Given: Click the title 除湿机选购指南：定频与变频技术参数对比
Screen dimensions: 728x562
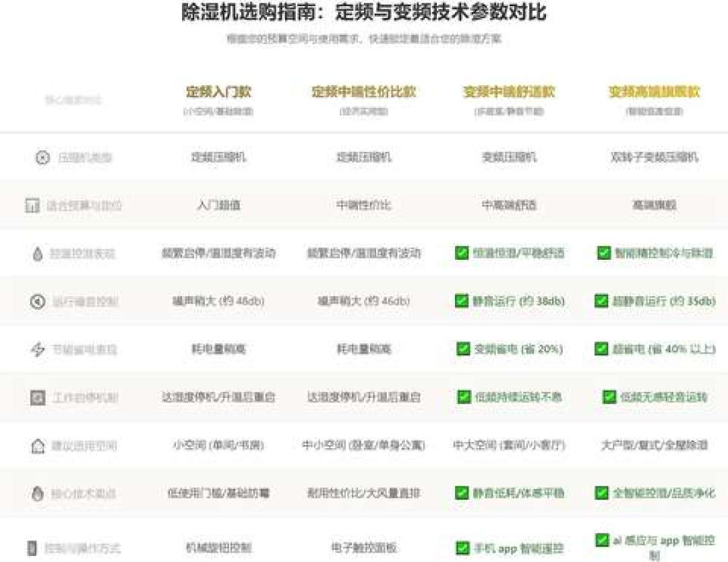Looking at the screenshot, I should pos(363,12).
